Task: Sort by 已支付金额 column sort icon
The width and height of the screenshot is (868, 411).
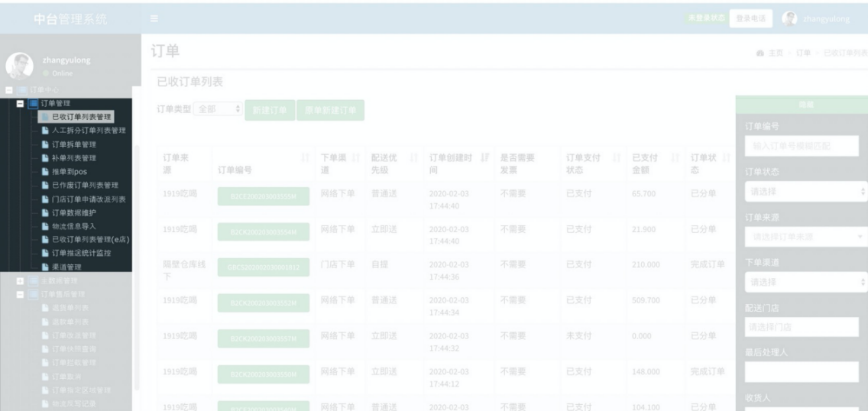Action: click(674, 158)
